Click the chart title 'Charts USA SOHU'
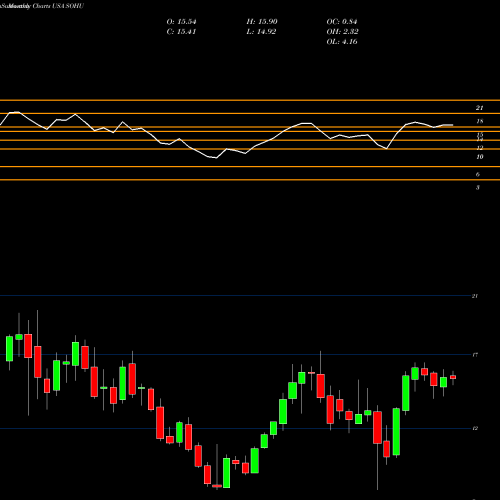500x500 pixels. tap(58, 6)
